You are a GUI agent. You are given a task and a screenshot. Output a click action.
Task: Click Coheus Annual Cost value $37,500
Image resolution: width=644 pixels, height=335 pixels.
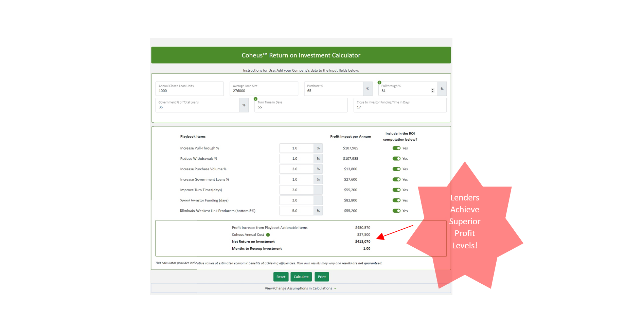pyautogui.click(x=364, y=235)
